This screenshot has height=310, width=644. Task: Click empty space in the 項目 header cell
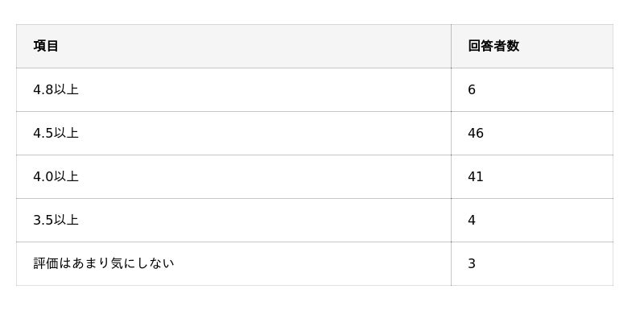[x=254, y=46]
